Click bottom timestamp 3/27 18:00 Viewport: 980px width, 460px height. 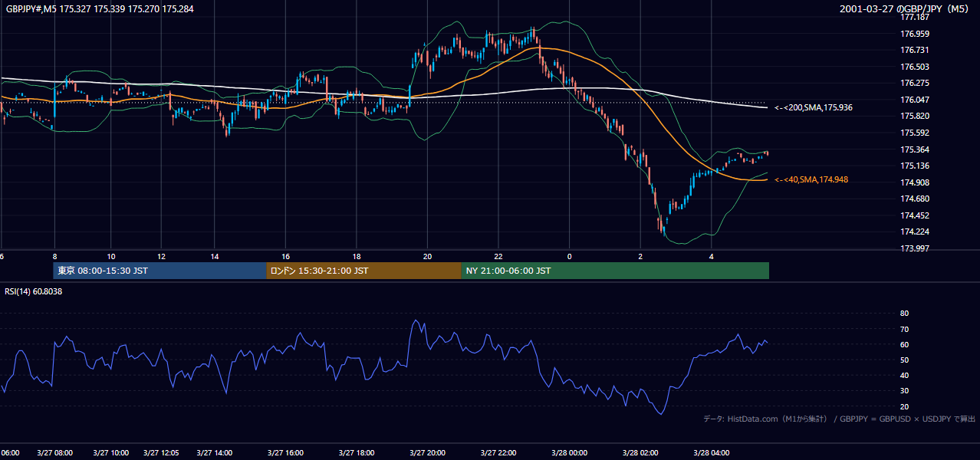click(x=357, y=453)
